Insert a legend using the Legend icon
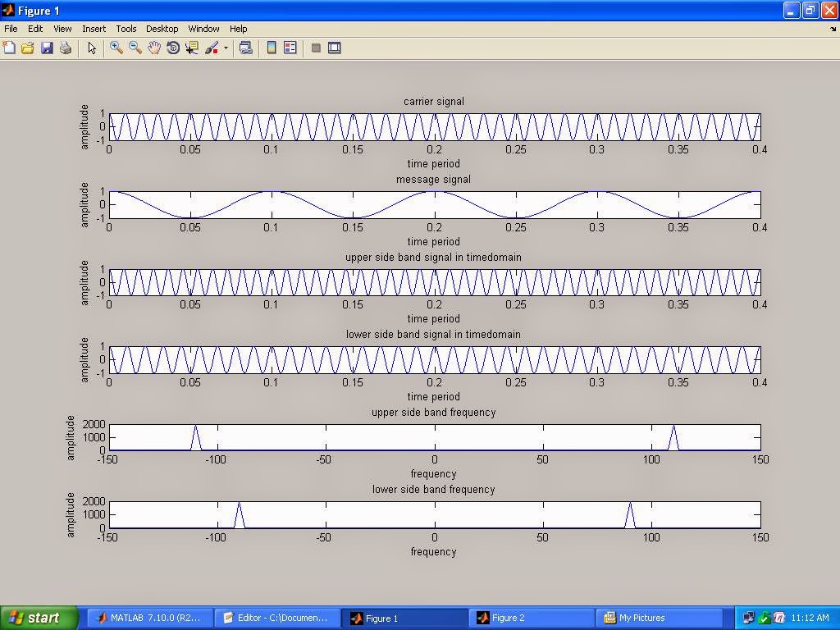This screenshot has height=630, width=840. point(289,48)
